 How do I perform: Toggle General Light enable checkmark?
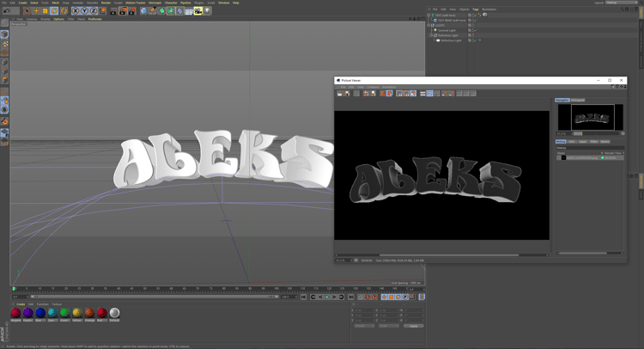click(x=475, y=30)
